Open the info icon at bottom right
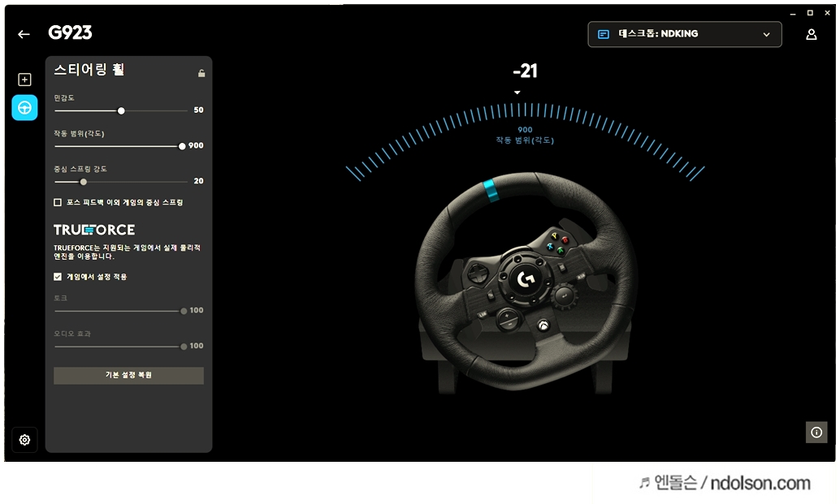Image resolution: width=840 pixels, height=504 pixels. coord(816,433)
